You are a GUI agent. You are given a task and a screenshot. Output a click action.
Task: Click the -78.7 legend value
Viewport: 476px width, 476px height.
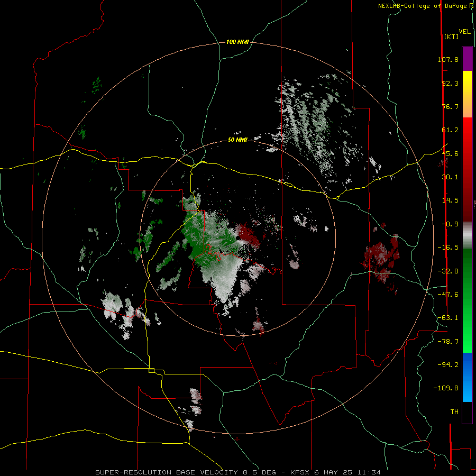pos(448,342)
